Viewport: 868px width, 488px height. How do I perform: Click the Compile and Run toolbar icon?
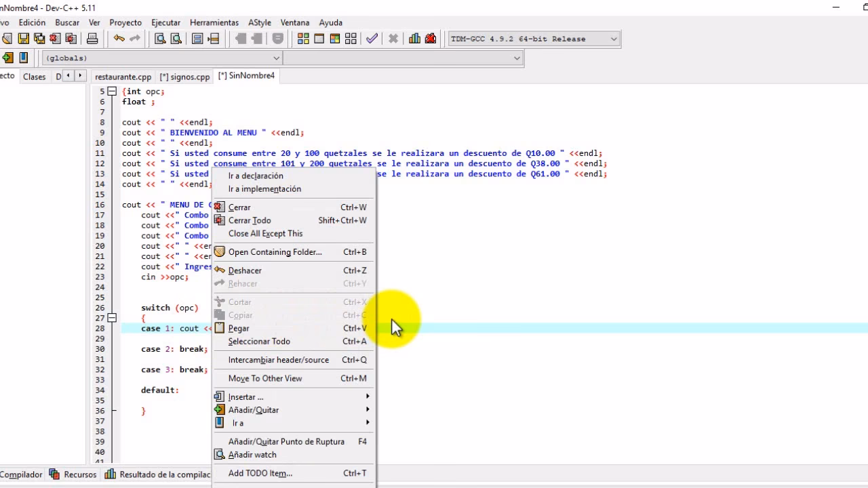335,39
